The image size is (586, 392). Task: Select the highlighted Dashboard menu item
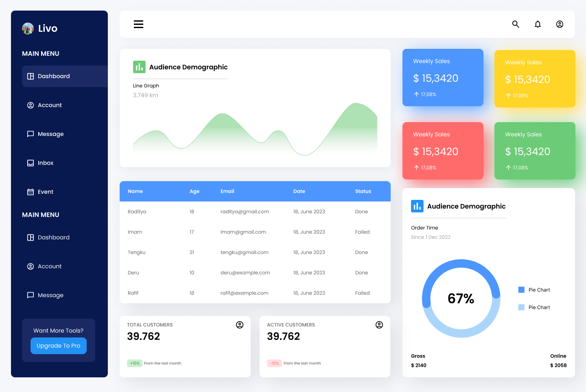point(65,76)
